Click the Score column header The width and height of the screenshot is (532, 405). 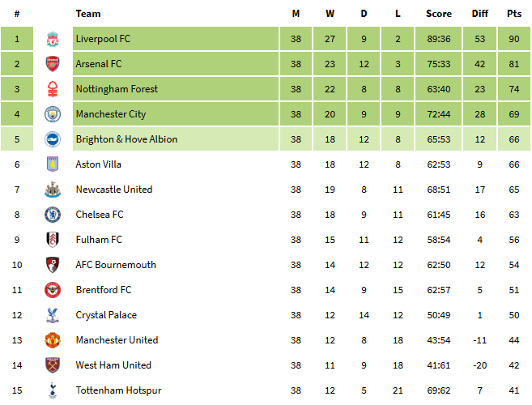(x=439, y=14)
